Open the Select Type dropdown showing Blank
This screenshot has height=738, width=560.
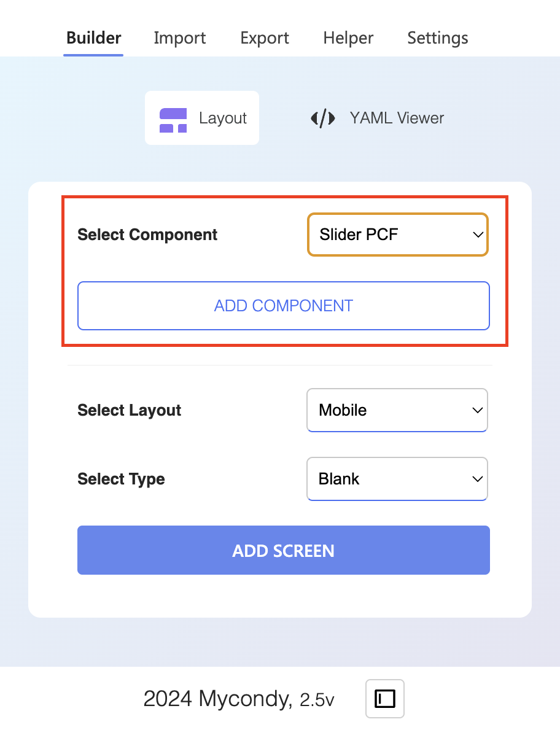point(397,479)
